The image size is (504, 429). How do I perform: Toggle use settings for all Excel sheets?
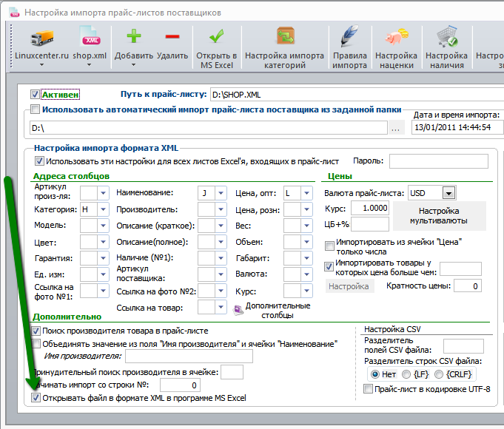point(39,161)
